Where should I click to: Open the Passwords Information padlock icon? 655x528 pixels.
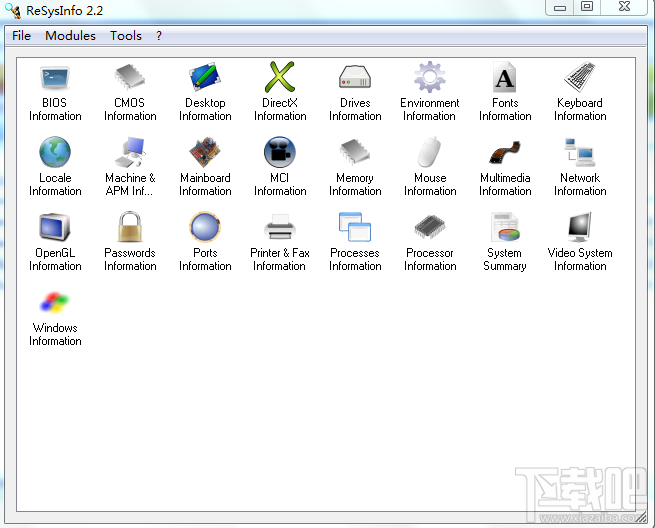coord(130,227)
